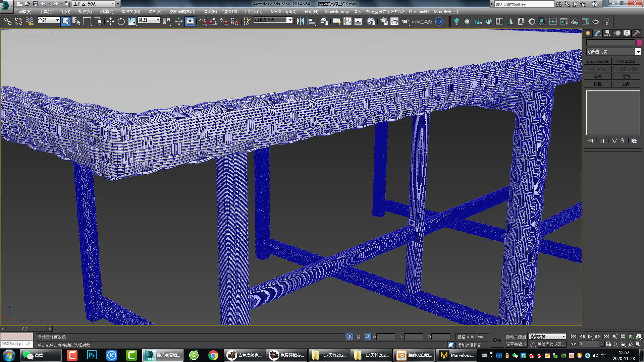
Task: Open the 渲染(R) menu
Action: [x=210, y=11]
